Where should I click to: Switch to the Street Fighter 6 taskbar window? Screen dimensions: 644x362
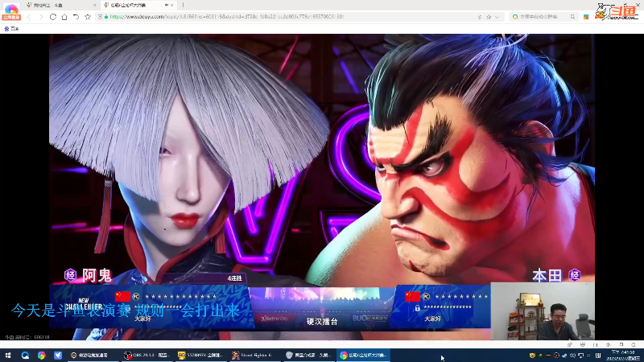pyautogui.click(x=254, y=356)
